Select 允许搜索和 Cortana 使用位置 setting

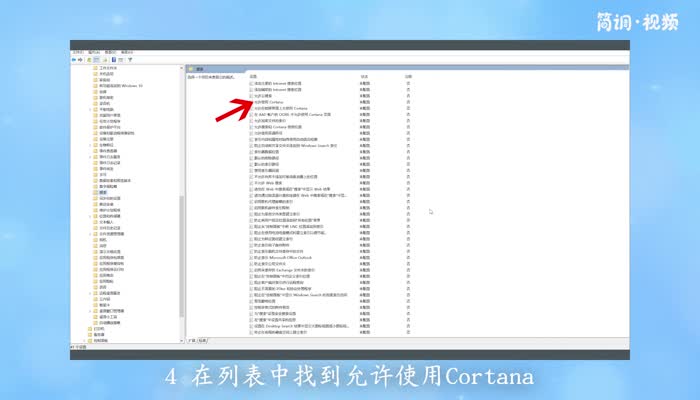[x=278, y=127]
